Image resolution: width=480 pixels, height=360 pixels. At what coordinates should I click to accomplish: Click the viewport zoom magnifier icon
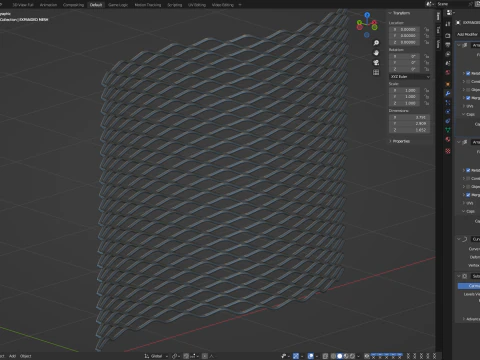point(376,43)
